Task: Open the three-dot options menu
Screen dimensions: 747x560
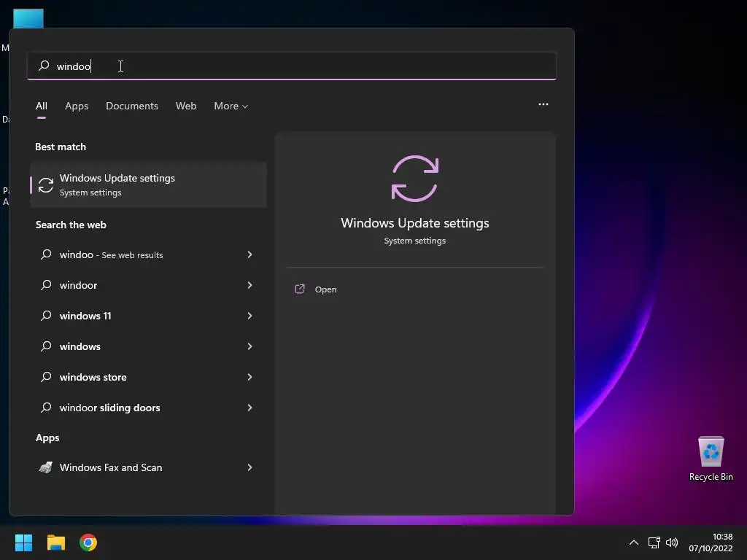Action: [x=543, y=104]
